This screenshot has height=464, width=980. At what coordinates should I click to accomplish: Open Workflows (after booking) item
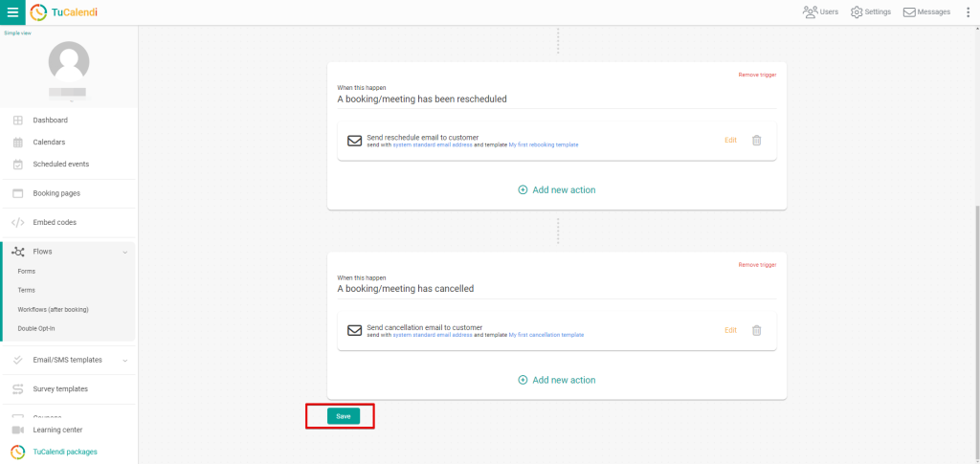coord(53,309)
